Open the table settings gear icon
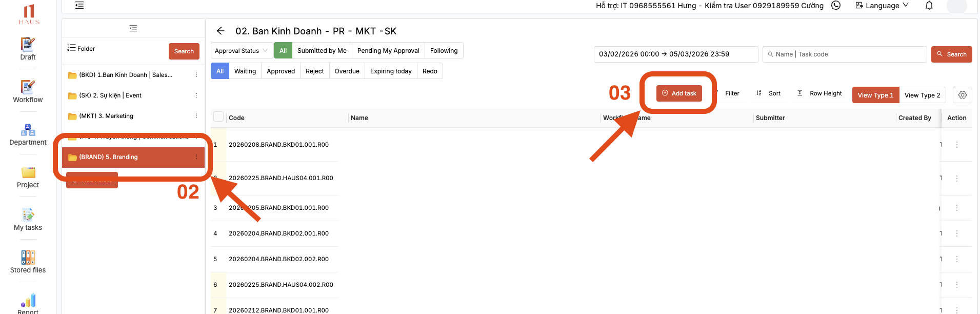The height and width of the screenshot is (314, 980). [962, 95]
